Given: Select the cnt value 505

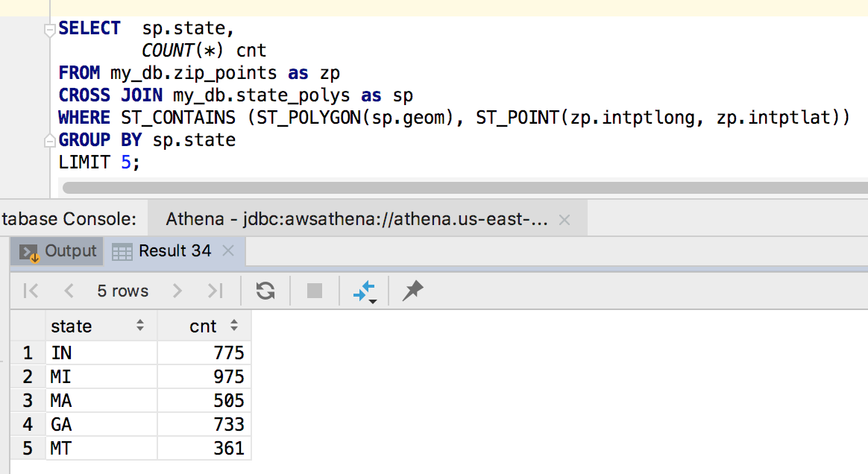Looking at the screenshot, I should point(205,400).
